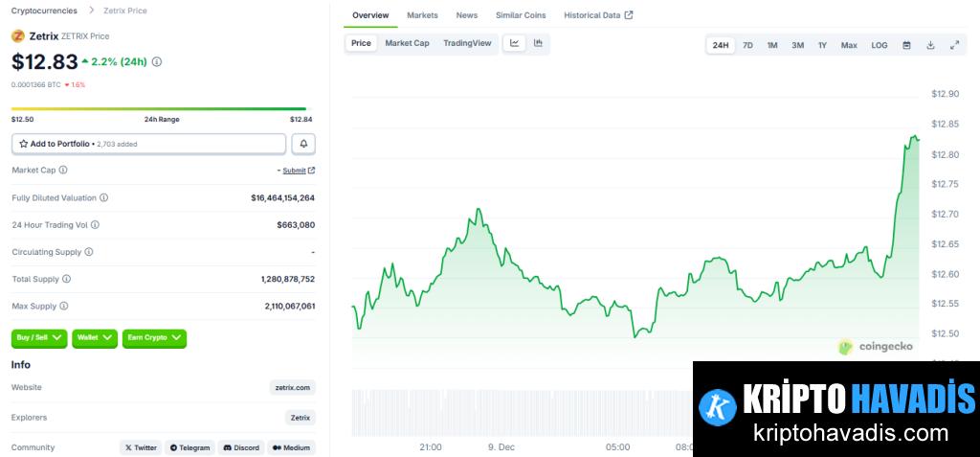Download the chart data
The height and width of the screenshot is (457, 980).
pos(930,45)
